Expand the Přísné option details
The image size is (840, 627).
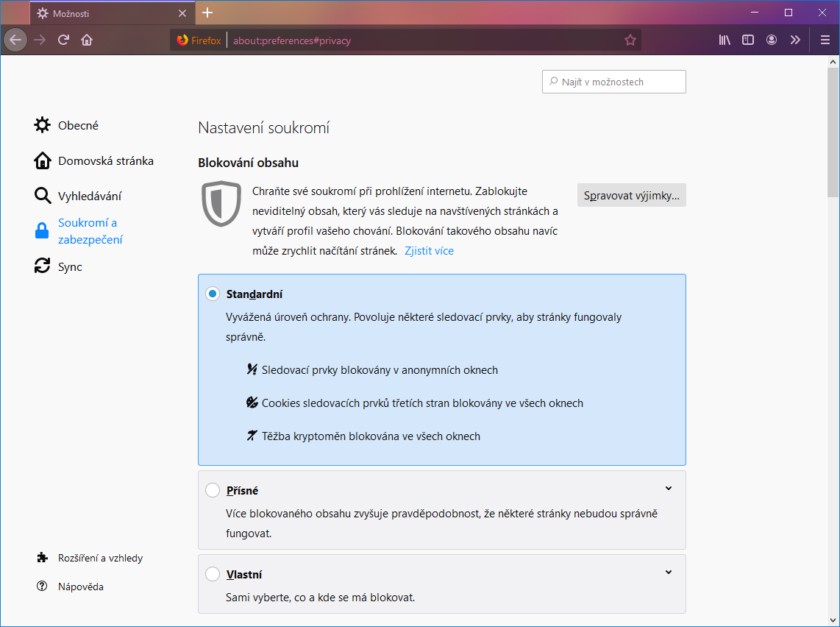pyautogui.click(x=668, y=488)
